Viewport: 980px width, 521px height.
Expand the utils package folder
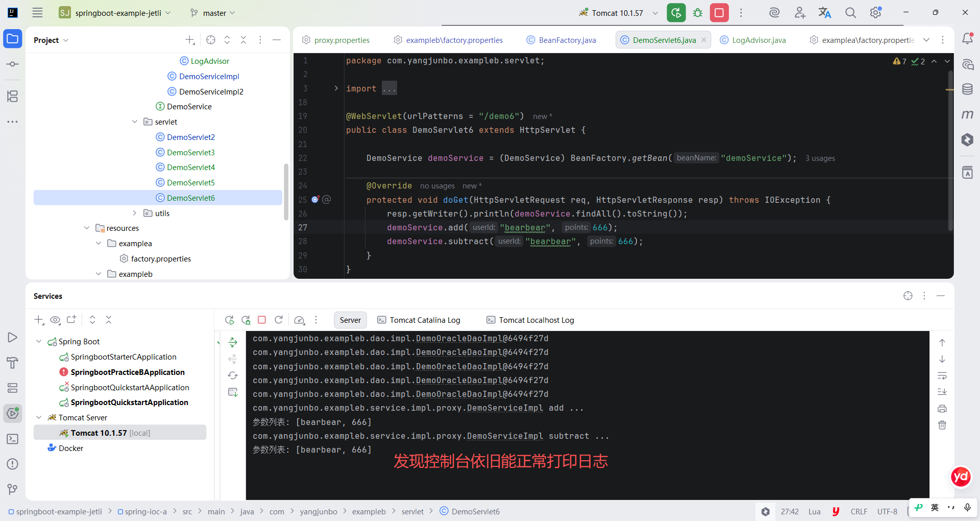(135, 213)
